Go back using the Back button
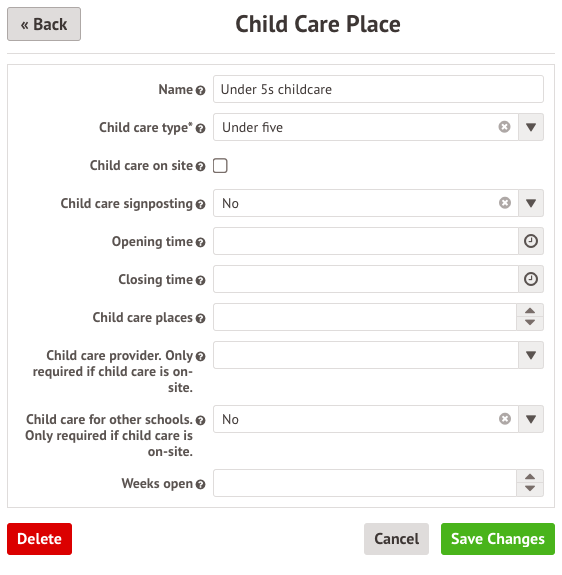Image resolution: width=562 pixels, height=575 pixels. [44, 24]
